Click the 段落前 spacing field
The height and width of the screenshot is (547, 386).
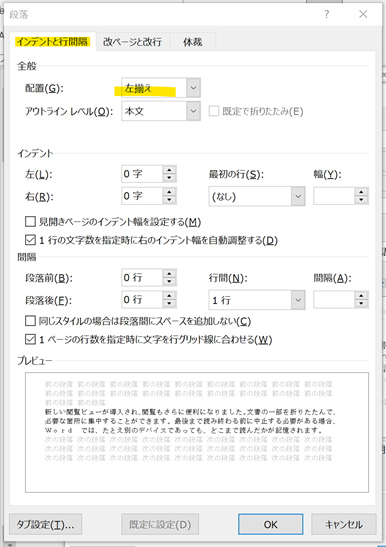coord(142,278)
